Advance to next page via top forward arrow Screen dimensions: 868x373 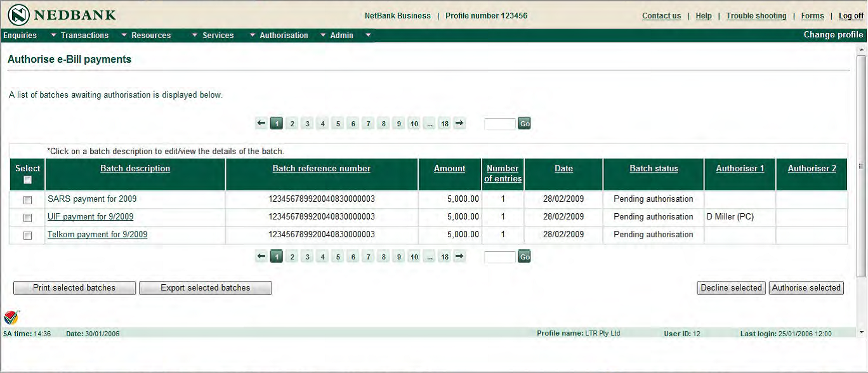click(x=459, y=123)
